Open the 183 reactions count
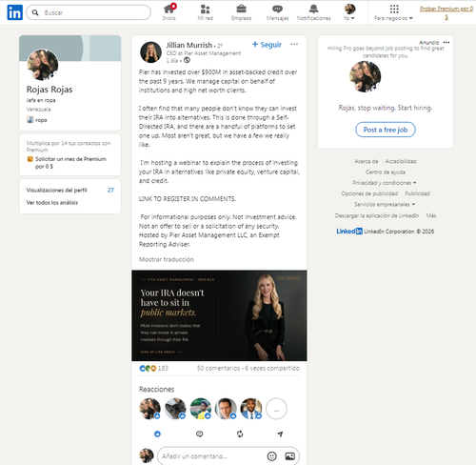This screenshot has height=465, width=476. (163, 368)
